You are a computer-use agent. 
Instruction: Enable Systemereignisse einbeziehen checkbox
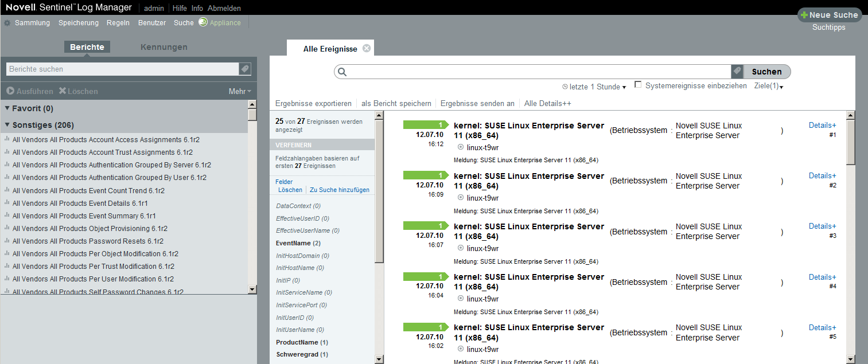pyautogui.click(x=638, y=85)
